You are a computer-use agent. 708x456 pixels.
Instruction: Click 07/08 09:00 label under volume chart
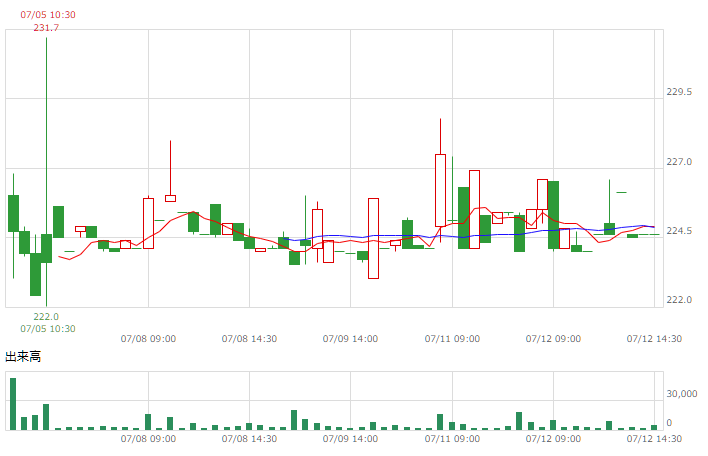pyautogui.click(x=148, y=438)
